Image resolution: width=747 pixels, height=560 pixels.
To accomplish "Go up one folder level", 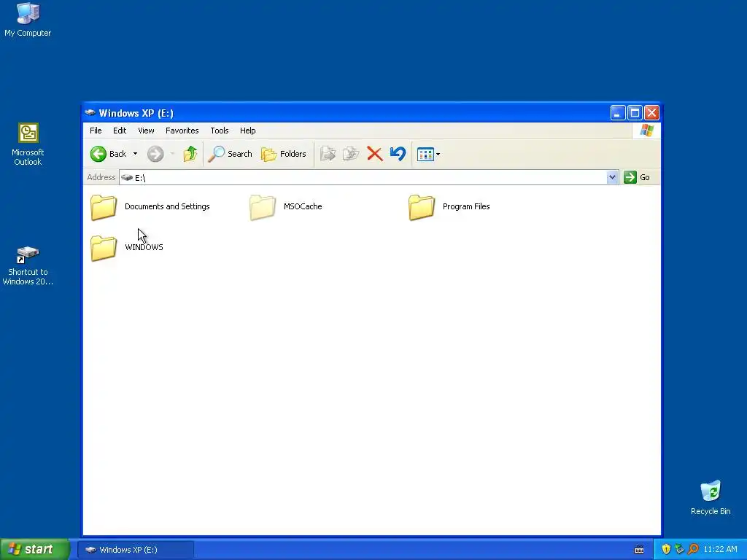I will point(190,154).
